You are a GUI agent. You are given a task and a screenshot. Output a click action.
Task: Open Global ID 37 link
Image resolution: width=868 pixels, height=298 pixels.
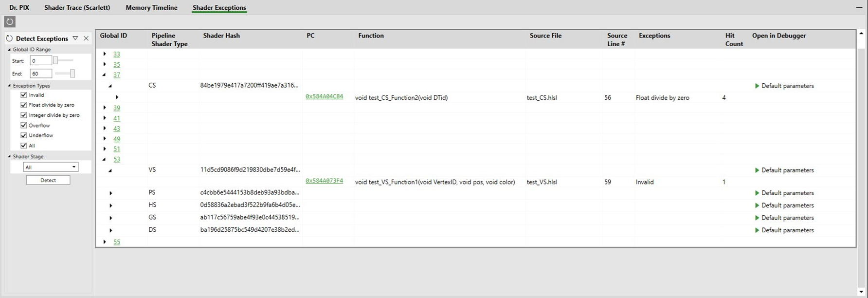117,75
